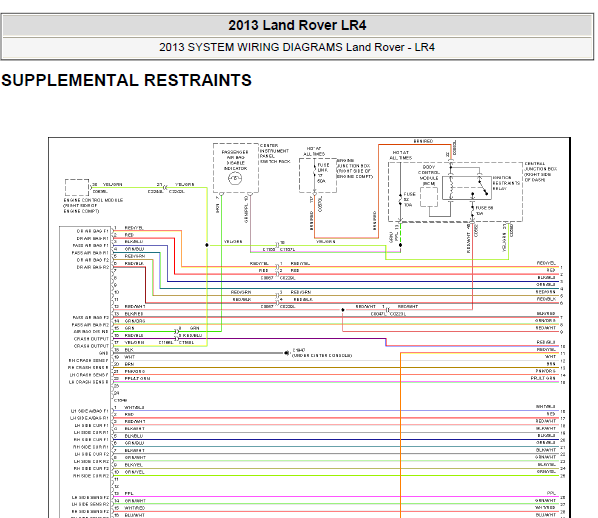
Task: Click "BODY CONTROL MODULE (BCM)" label
Action: pos(429,175)
